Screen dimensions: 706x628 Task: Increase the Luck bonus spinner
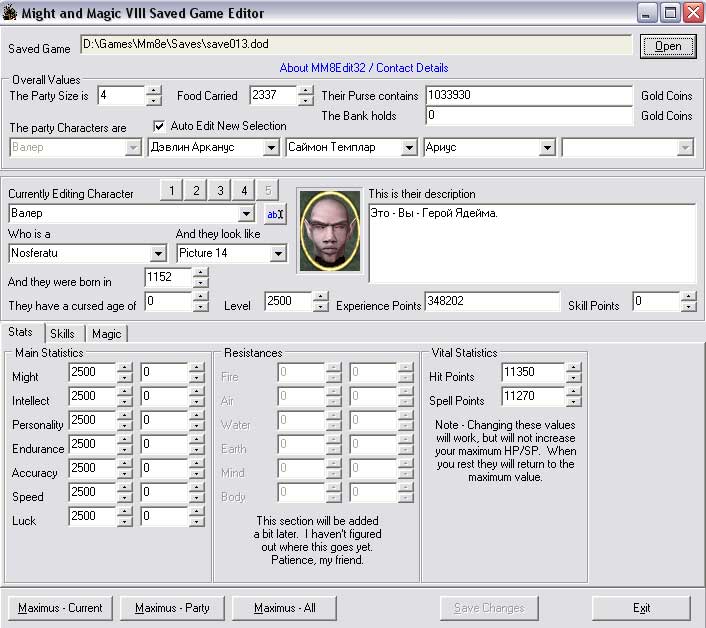pyautogui.click(x=196, y=511)
